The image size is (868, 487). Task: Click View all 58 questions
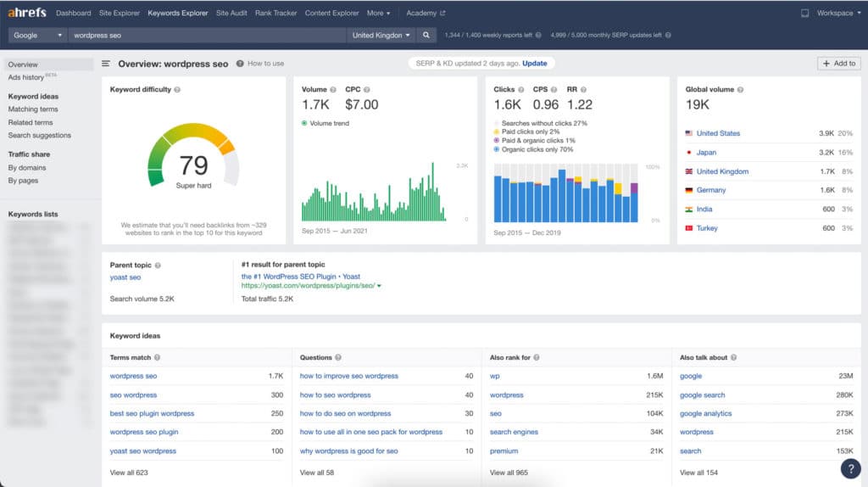pos(317,473)
